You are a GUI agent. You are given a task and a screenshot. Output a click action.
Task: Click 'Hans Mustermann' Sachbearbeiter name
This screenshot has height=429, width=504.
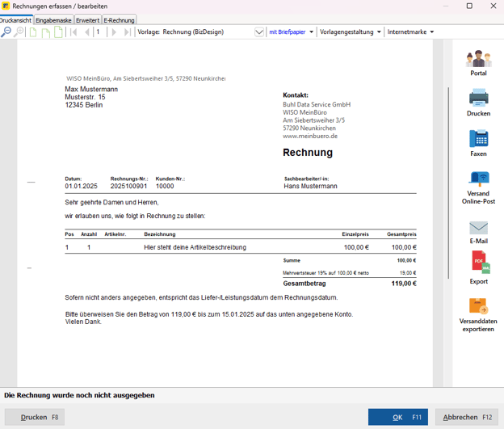(x=310, y=186)
